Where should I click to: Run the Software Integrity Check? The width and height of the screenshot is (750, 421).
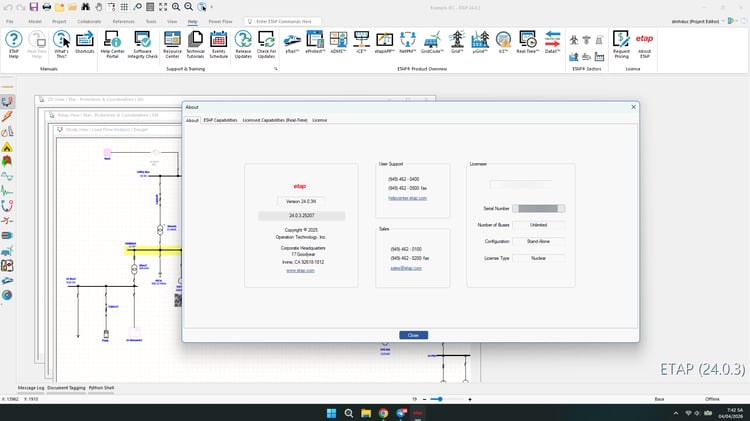coord(143,44)
